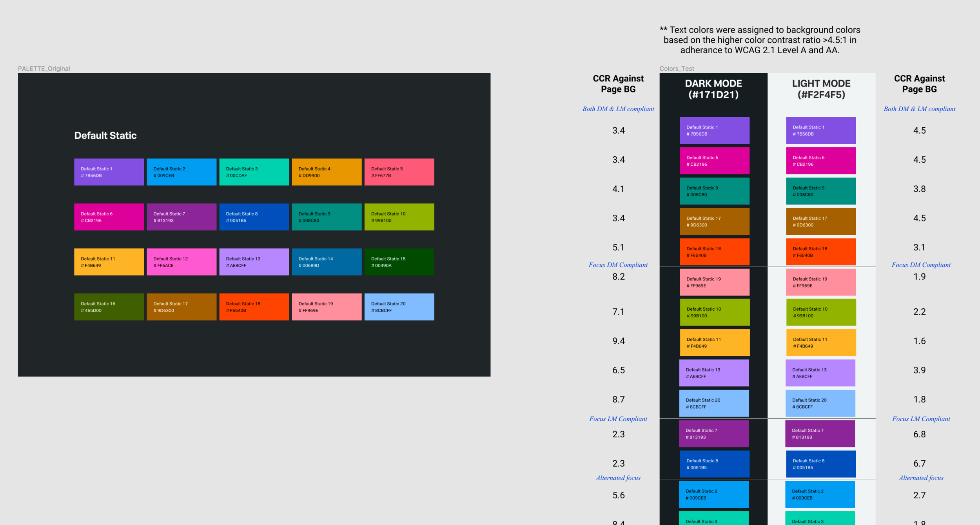980x525 pixels.
Task: Select Default Static 16 olive green swatch
Action: click(109, 307)
